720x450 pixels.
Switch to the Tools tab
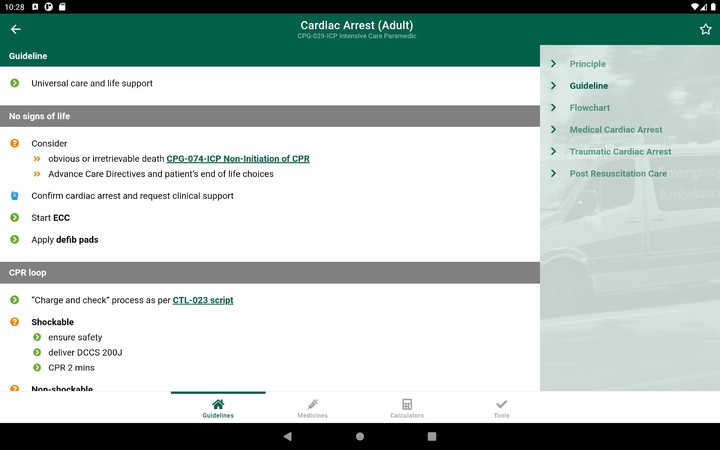click(501, 408)
